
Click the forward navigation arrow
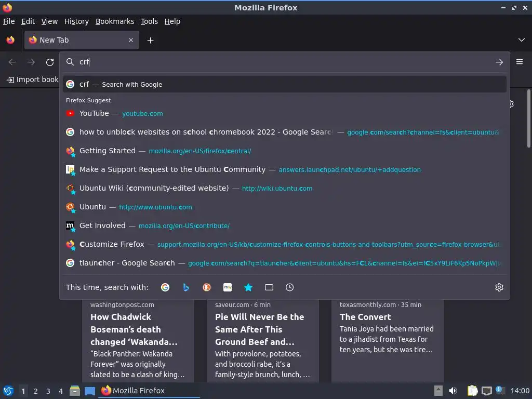(31, 62)
